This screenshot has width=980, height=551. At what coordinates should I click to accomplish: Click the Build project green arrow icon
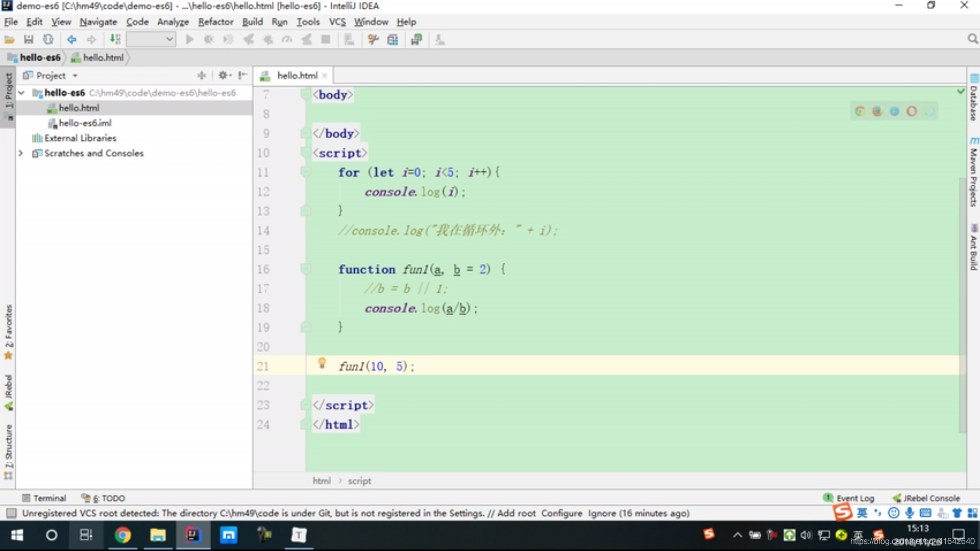pyautogui.click(x=115, y=40)
